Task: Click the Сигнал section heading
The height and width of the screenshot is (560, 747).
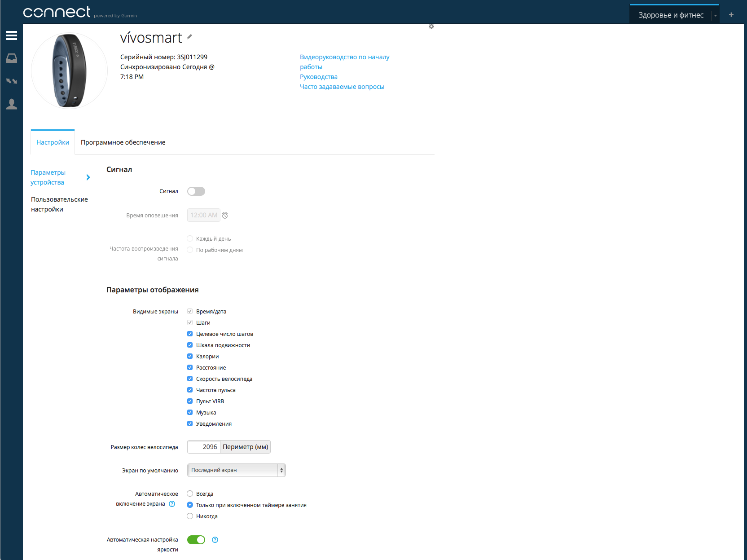Action: pos(119,170)
